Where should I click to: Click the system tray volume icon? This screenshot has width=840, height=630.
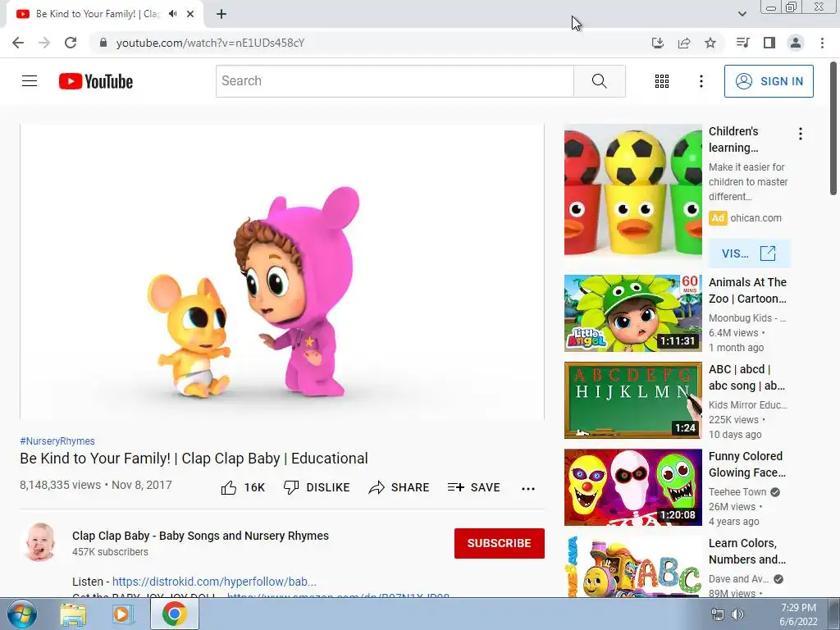tap(737, 614)
